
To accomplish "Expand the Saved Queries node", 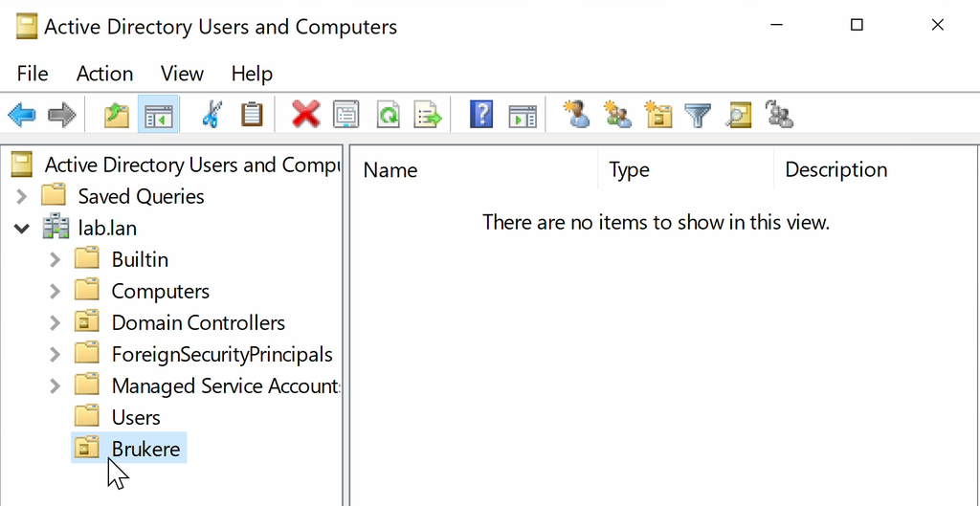I will point(22,197).
